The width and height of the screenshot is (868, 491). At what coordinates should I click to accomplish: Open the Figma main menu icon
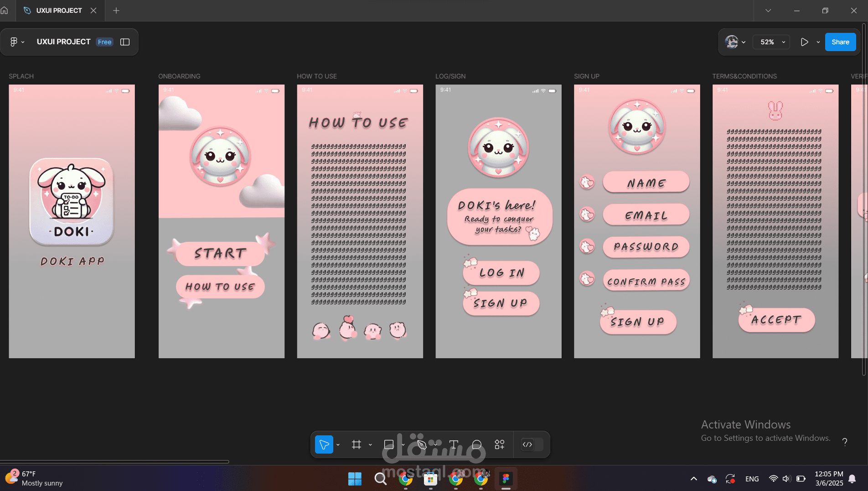[x=14, y=42]
